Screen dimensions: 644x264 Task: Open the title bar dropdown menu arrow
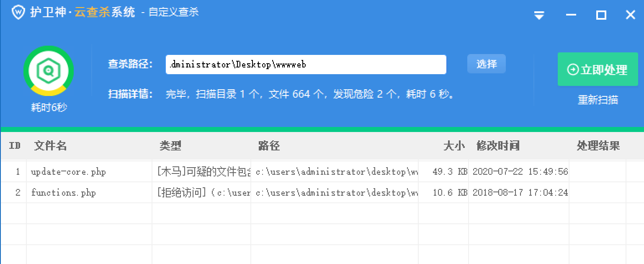[539, 16]
